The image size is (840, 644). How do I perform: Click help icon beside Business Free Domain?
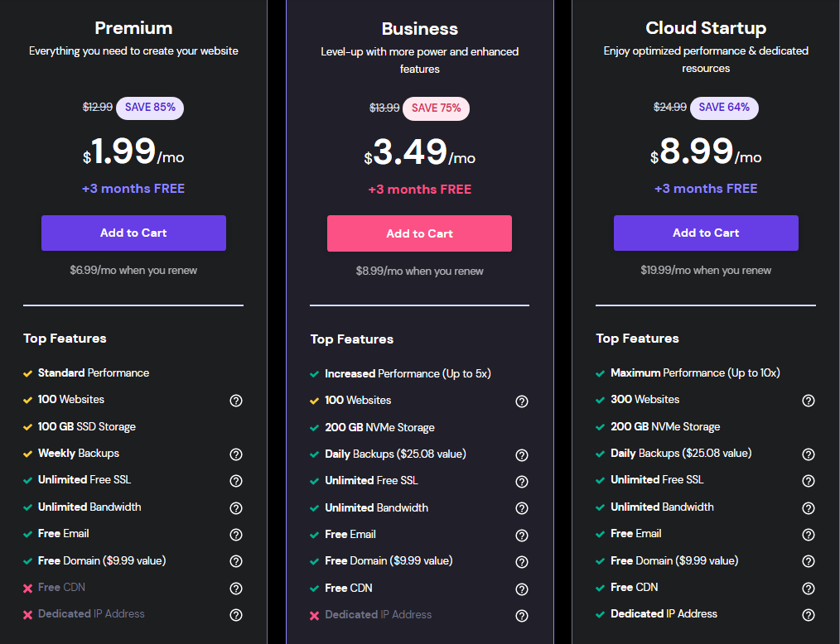[x=522, y=562]
